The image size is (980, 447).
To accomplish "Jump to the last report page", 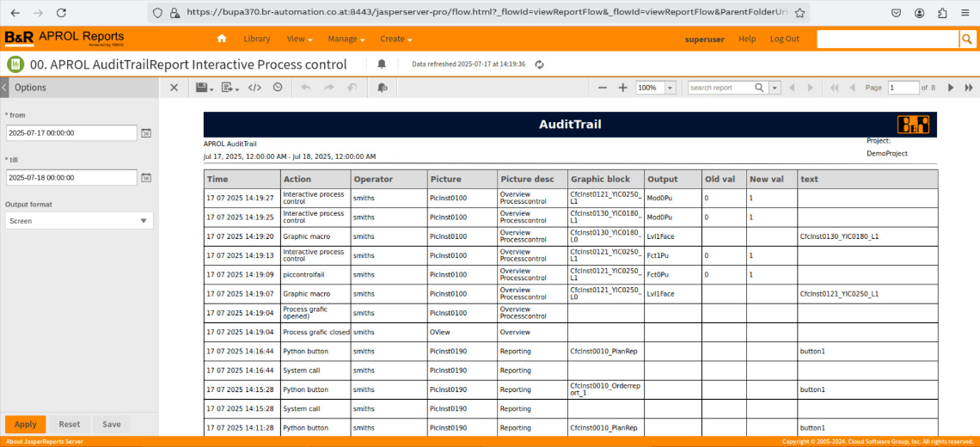I will [x=969, y=88].
